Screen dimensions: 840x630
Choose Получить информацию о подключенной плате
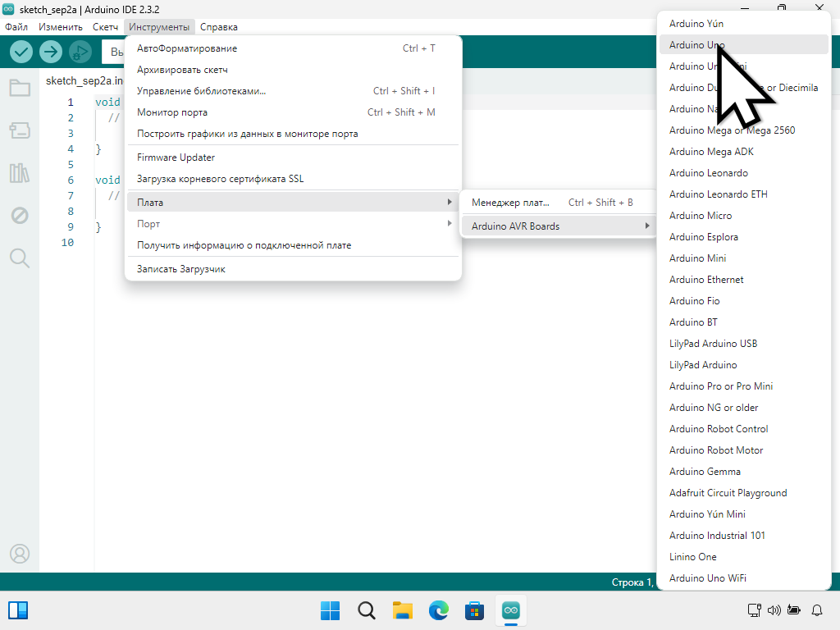tap(293, 245)
